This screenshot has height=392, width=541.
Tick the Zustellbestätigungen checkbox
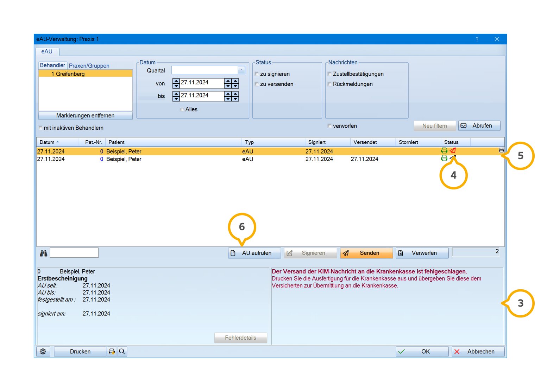point(330,74)
